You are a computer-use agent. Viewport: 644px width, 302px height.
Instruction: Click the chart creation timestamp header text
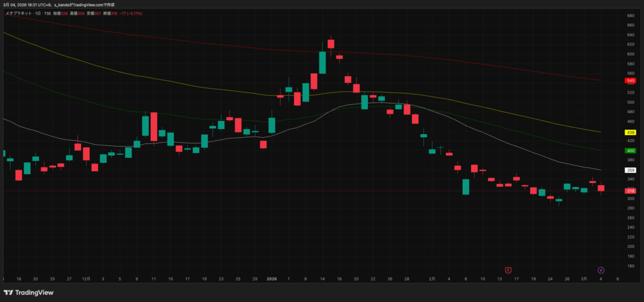point(50,4)
